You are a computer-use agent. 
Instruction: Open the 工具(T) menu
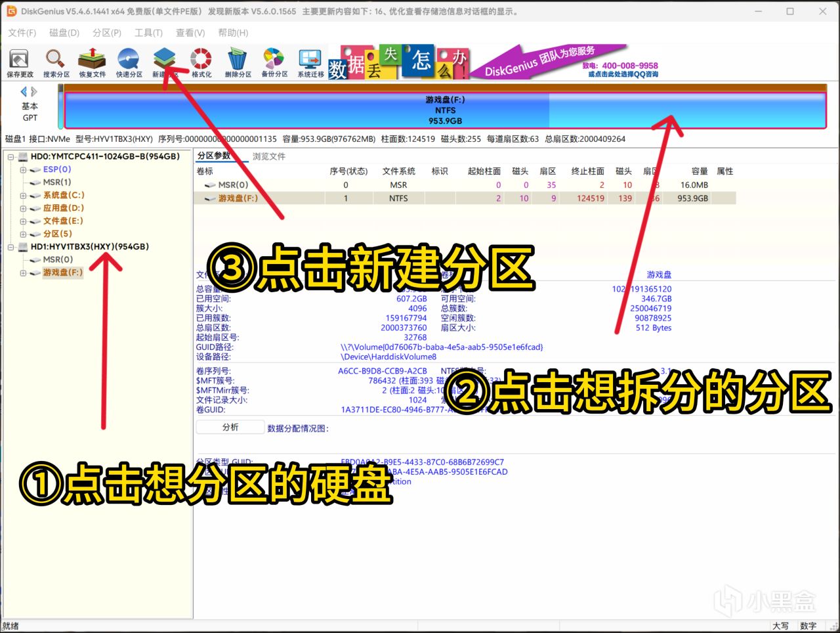click(x=148, y=33)
